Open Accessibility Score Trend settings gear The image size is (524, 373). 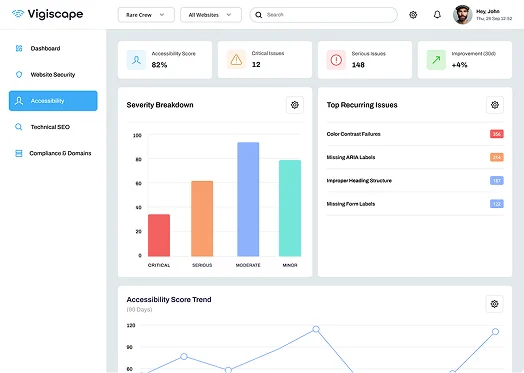coord(494,304)
